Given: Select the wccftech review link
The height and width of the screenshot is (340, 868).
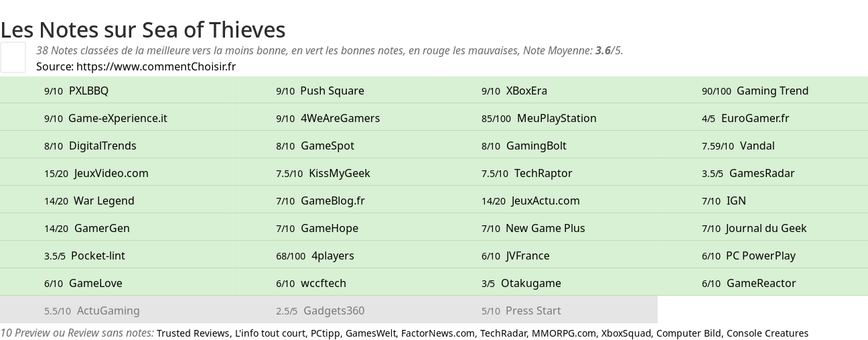Looking at the screenshot, I should [x=323, y=283].
